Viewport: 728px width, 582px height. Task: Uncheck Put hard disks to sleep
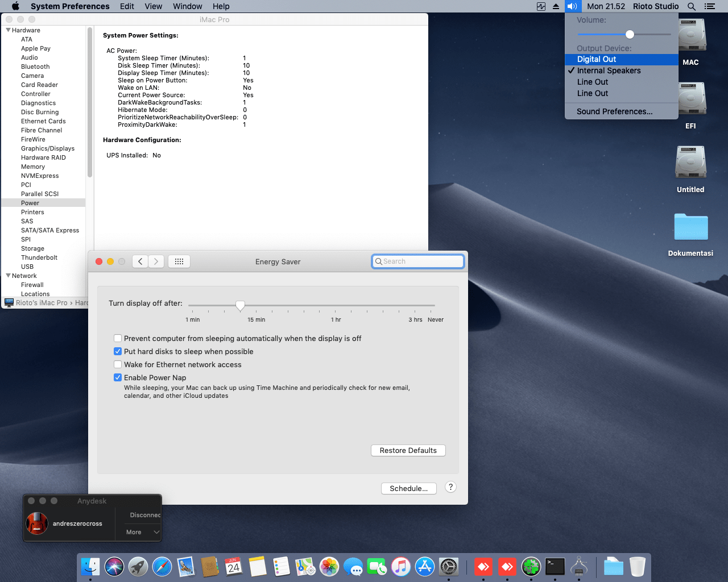pyautogui.click(x=118, y=351)
